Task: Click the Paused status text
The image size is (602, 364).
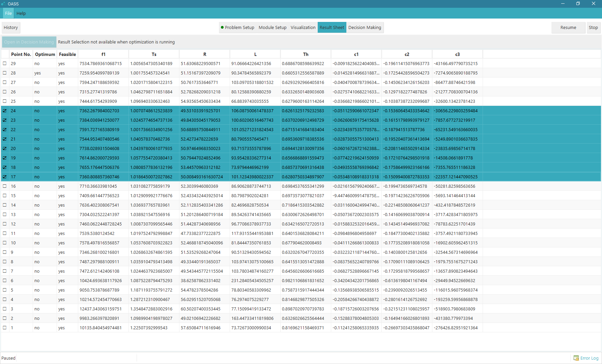Action: pos(8,358)
